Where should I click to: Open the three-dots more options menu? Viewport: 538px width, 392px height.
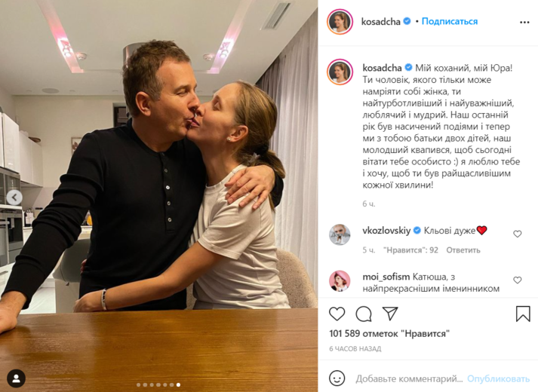[x=524, y=23]
